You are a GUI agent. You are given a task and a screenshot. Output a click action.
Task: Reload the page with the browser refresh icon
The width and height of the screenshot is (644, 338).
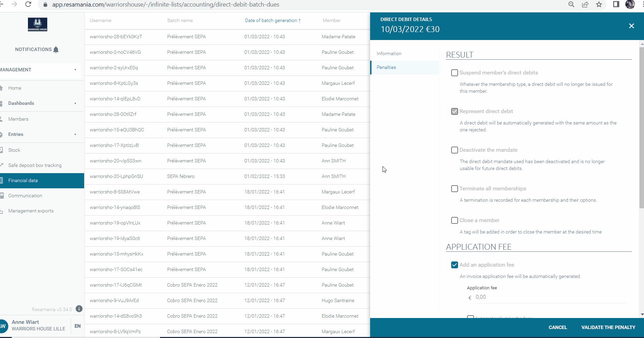(28, 4)
